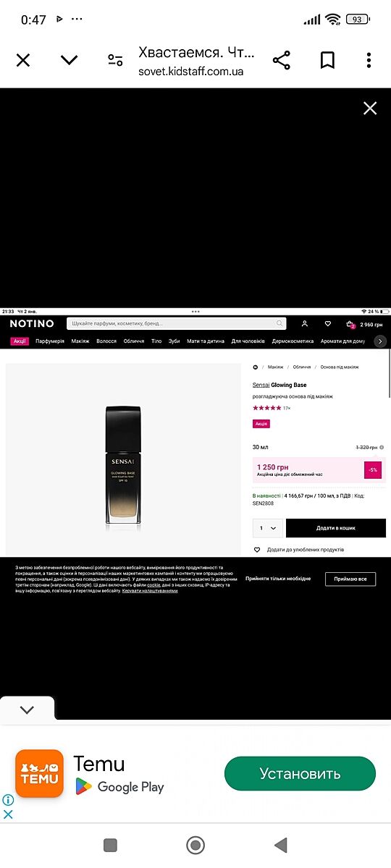Screen dimensions: 391x868
Task: Tap the share icon in browser toolbar
Action: point(282,60)
